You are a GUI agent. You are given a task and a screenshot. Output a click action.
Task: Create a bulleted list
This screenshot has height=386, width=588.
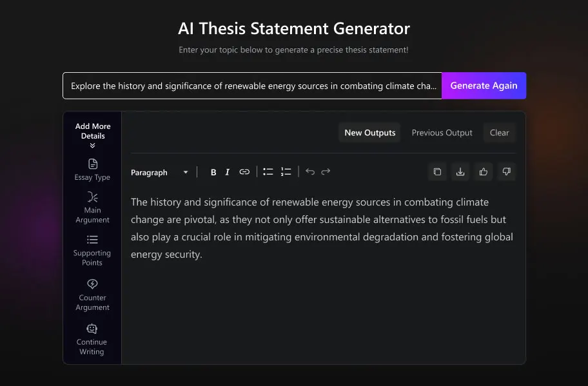268,172
